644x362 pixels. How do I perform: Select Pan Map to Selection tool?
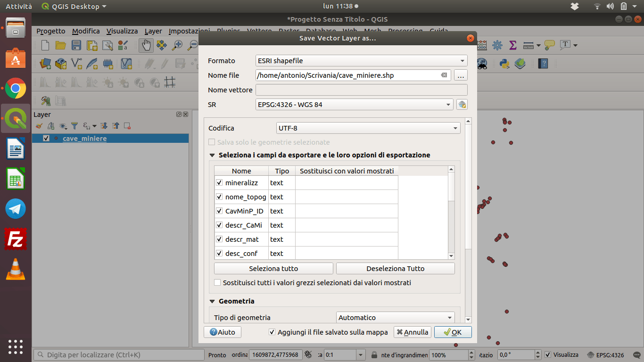point(161,45)
